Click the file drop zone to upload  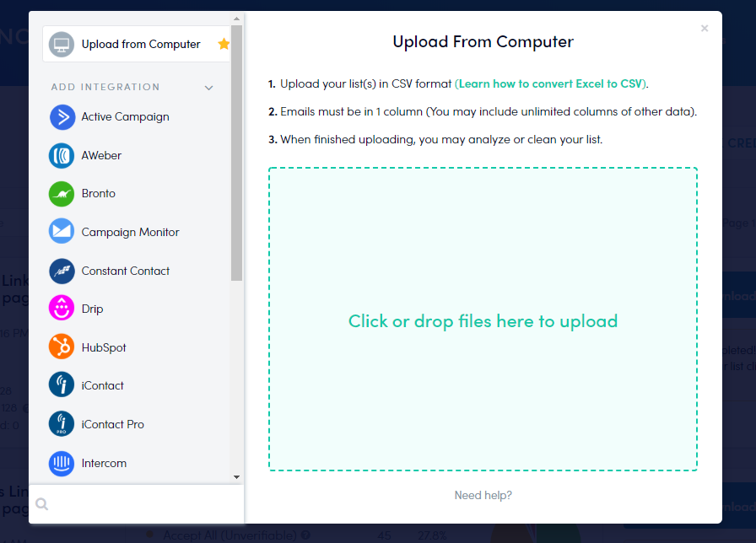(483, 320)
